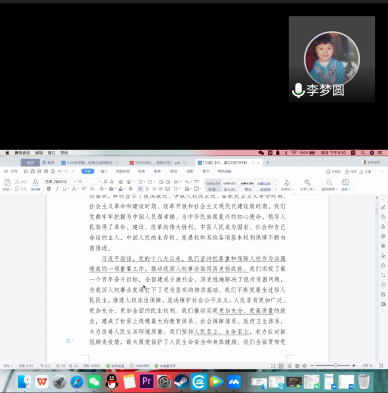Open the font size dropdown
Image resolution: width=388 pixels, height=393 pixels.
pos(89,182)
